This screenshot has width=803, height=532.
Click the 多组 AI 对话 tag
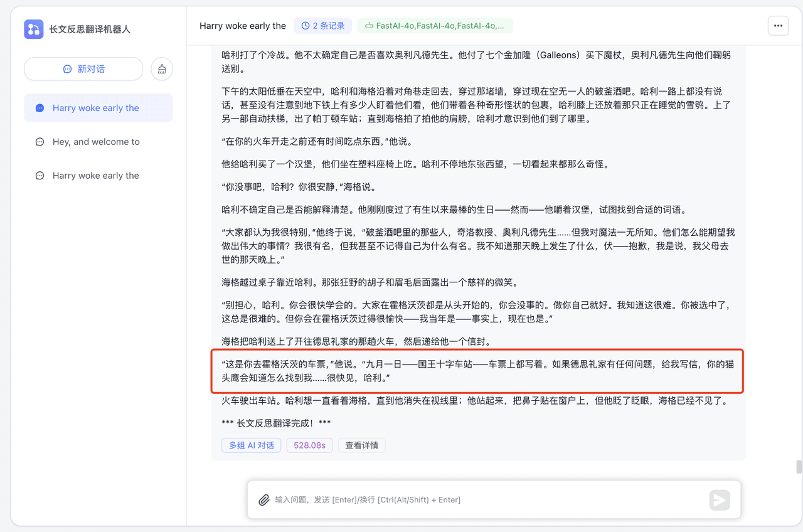[x=251, y=445]
